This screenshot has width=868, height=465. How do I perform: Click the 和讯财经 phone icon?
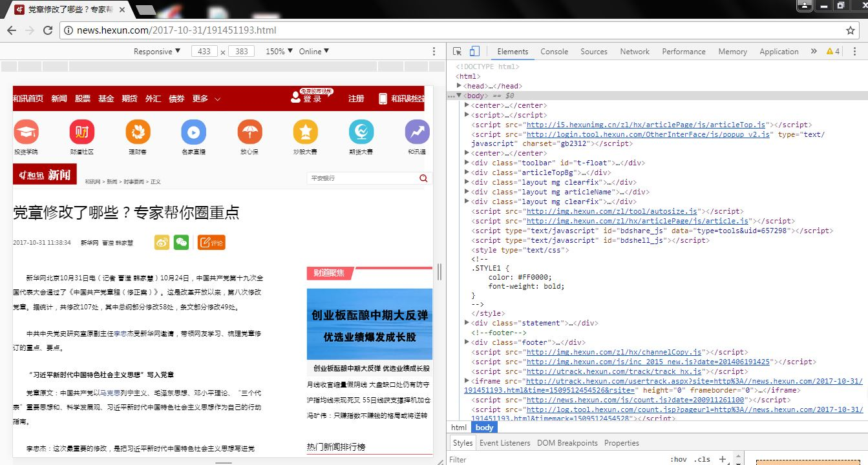[x=383, y=98]
